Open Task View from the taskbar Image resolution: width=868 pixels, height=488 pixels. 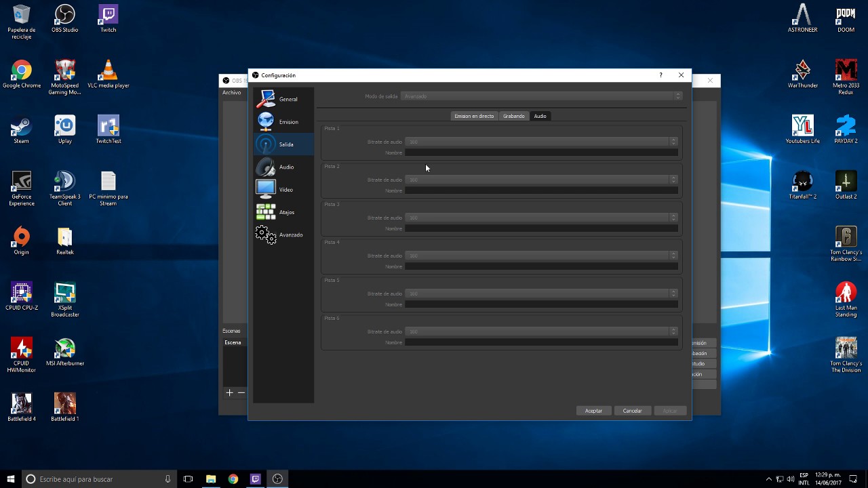188,479
